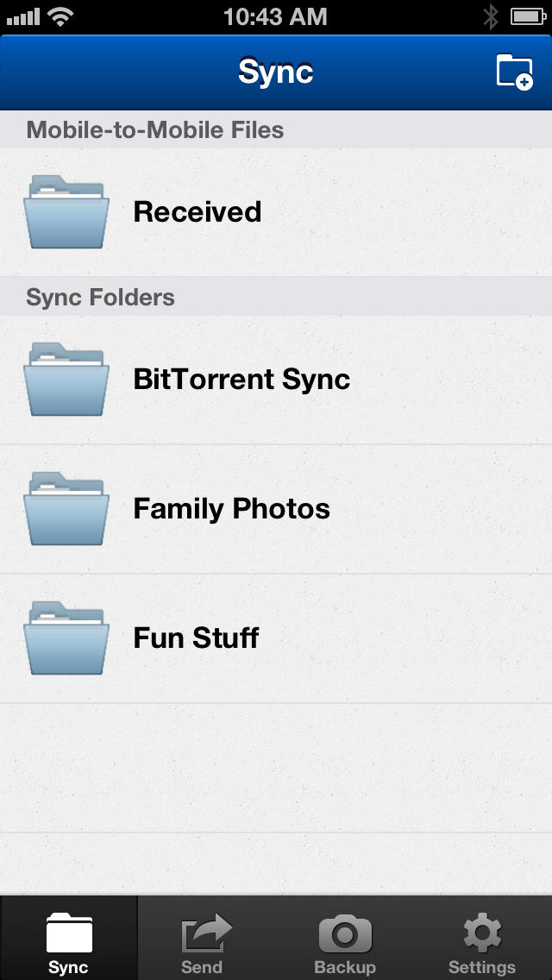Switch to the Backup tab label
The height and width of the screenshot is (980, 552).
(345, 967)
